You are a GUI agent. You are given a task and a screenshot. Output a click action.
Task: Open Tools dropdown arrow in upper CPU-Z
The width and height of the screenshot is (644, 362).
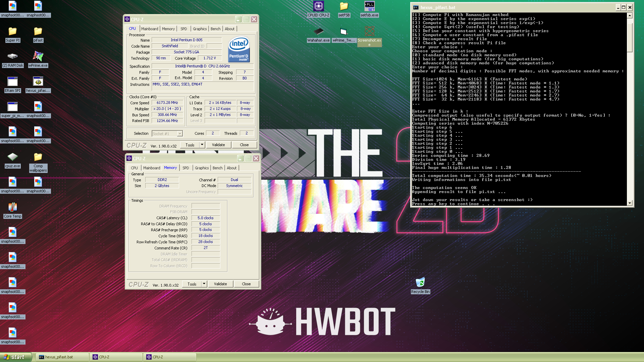point(202,145)
